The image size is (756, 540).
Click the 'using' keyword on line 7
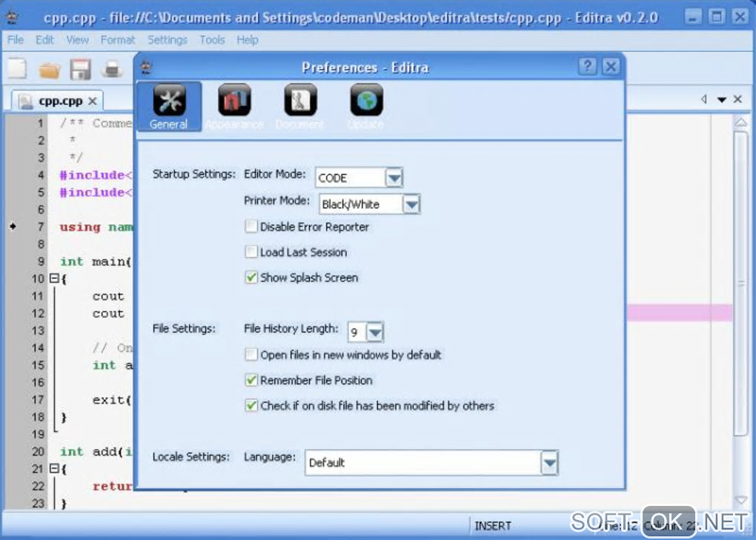click(x=80, y=227)
